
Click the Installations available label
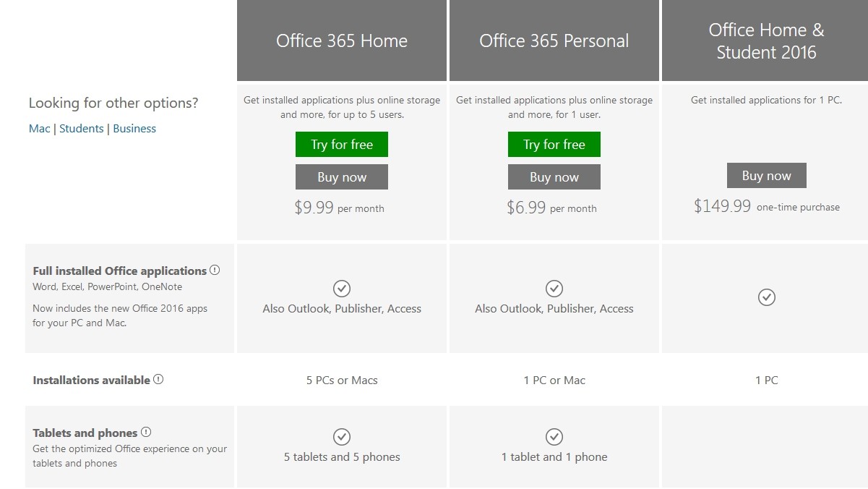[x=92, y=380]
